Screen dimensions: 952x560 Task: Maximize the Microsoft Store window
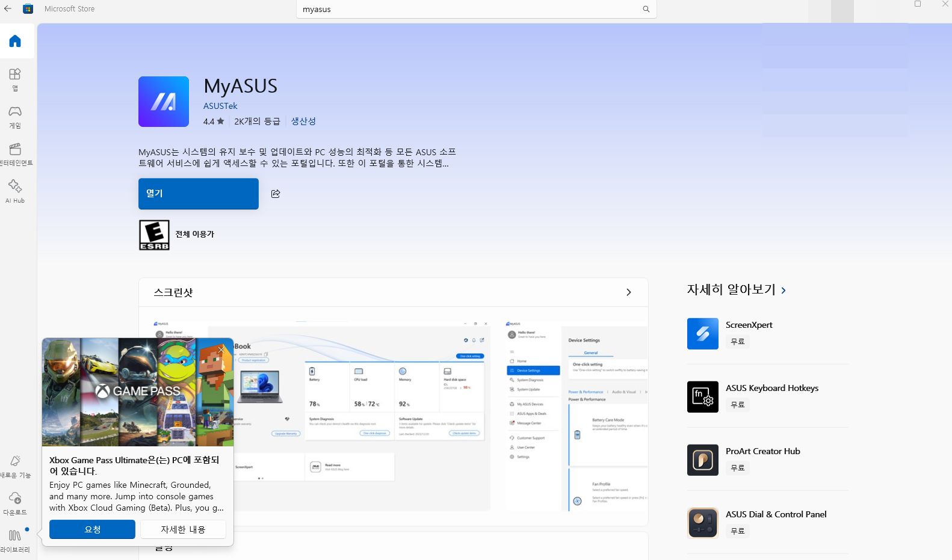click(918, 4)
